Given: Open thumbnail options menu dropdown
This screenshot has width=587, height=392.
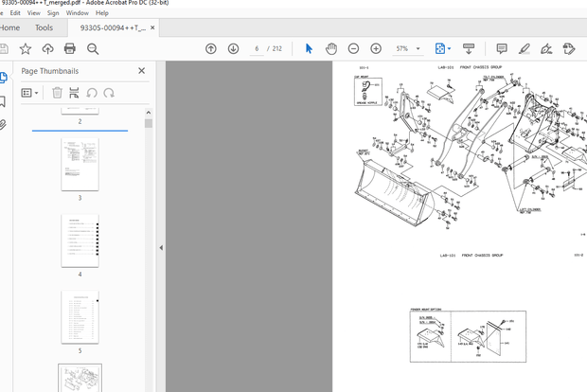Looking at the screenshot, I should pos(29,93).
